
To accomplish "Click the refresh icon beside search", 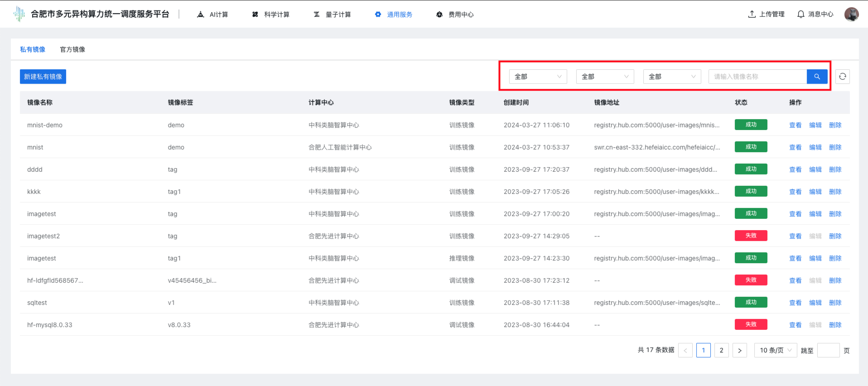I will [x=842, y=77].
